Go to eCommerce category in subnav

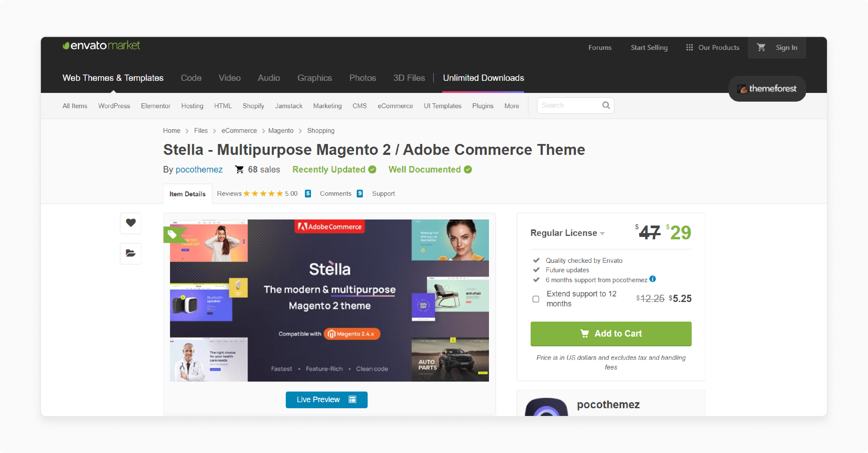tap(395, 106)
